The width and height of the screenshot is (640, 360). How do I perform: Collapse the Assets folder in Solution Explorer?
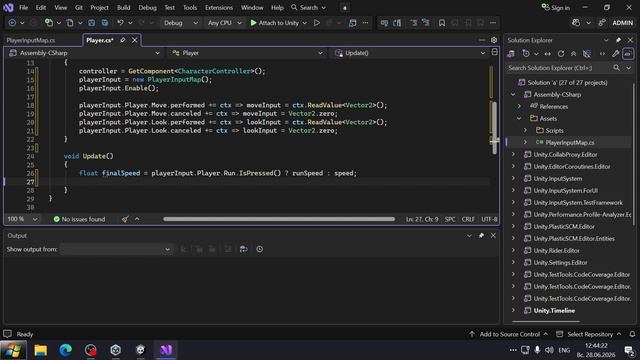[520, 118]
